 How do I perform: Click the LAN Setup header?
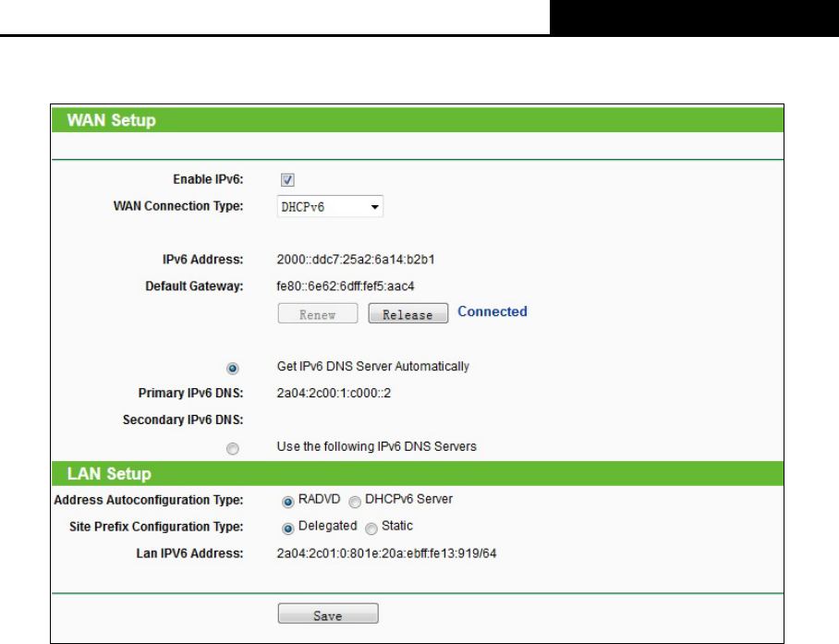tap(109, 473)
